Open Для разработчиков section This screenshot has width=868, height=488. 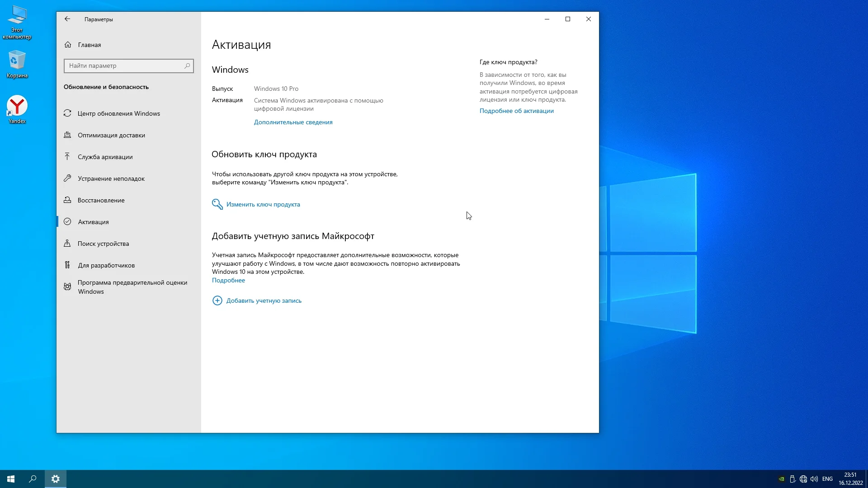tap(106, 265)
